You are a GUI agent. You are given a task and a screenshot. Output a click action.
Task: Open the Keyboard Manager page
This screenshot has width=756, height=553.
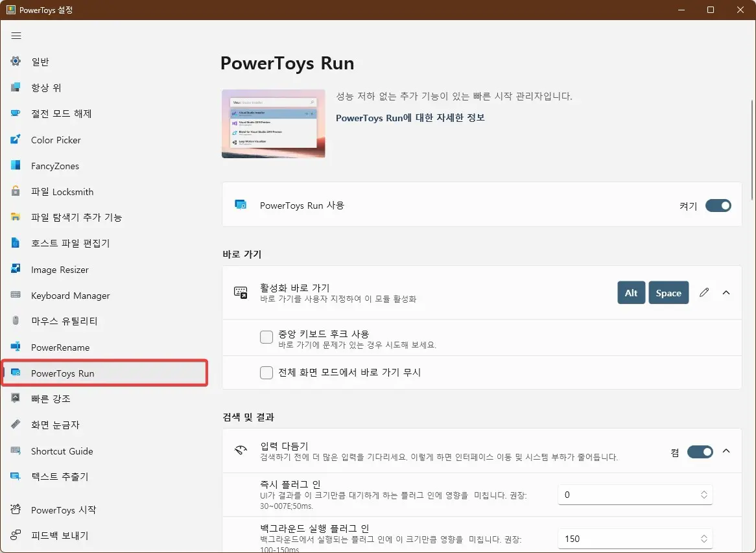pos(104,295)
